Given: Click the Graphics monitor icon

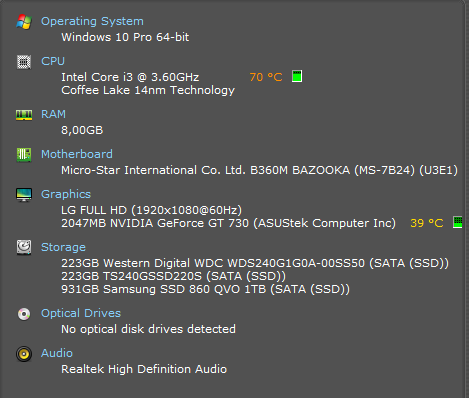Looking at the screenshot, I should 24,195.
